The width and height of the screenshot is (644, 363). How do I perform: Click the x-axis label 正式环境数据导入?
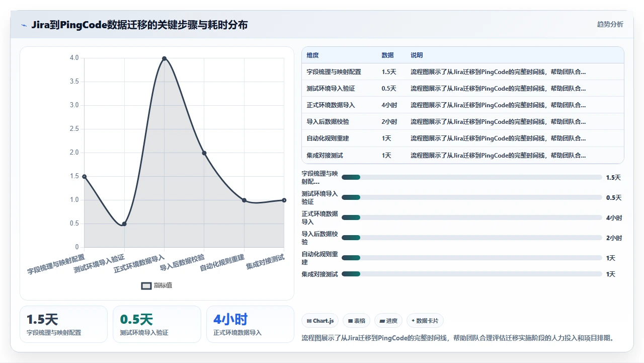pyautogui.click(x=139, y=264)
